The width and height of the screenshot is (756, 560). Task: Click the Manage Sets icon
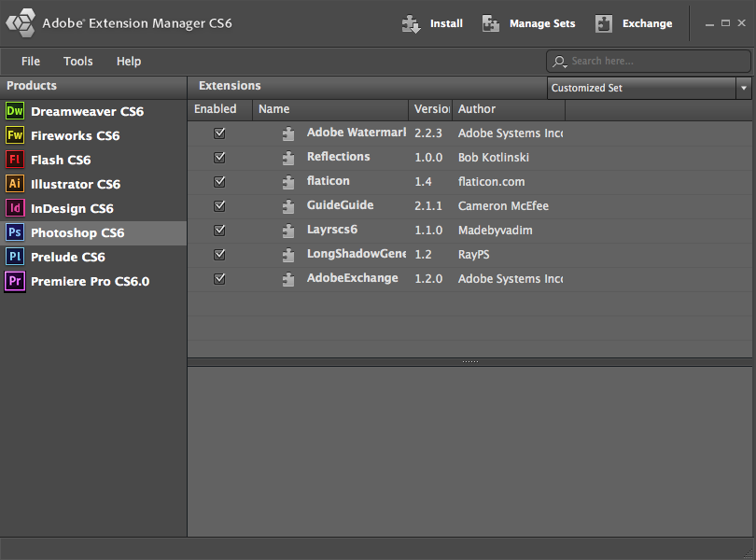(x=491, y=23)
